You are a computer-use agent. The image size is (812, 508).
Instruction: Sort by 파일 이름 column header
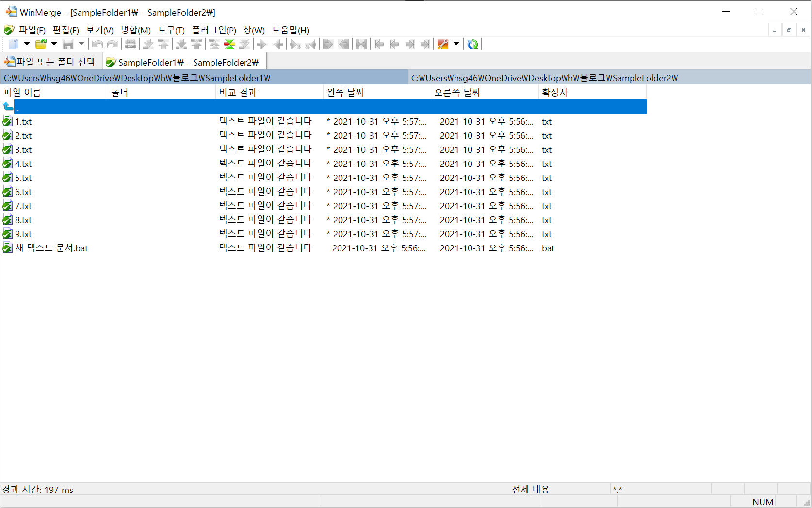tap(54, 92)
